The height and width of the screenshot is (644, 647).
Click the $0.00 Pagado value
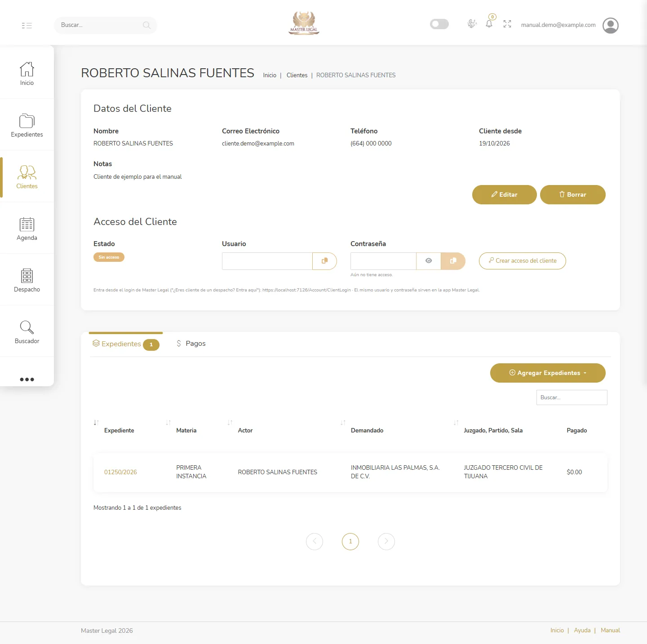574,472
